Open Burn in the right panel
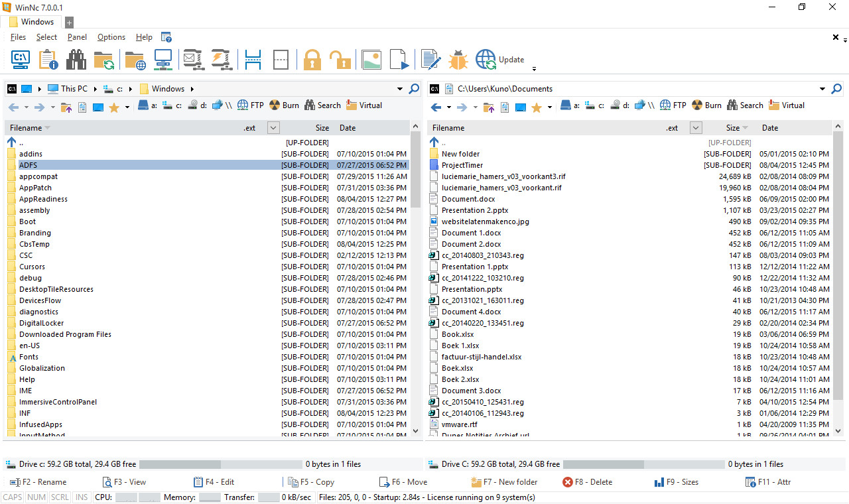This screenshot has height=504, width=849. 706,105
